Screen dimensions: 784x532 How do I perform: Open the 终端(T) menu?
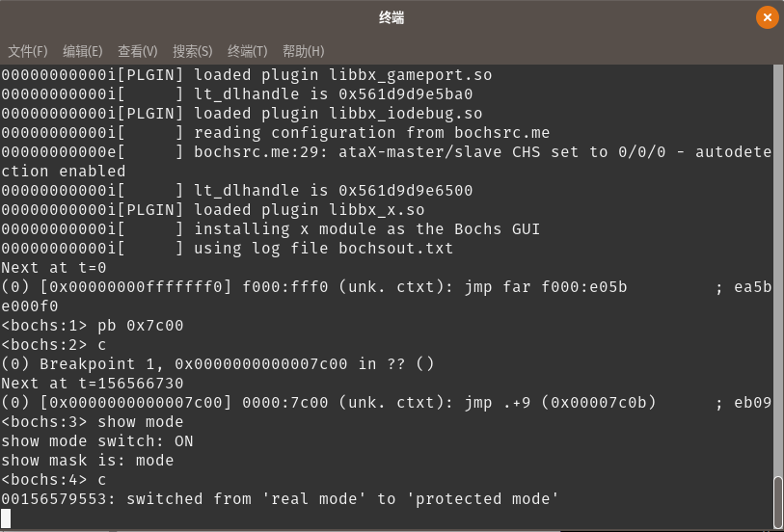click(248, 51)
